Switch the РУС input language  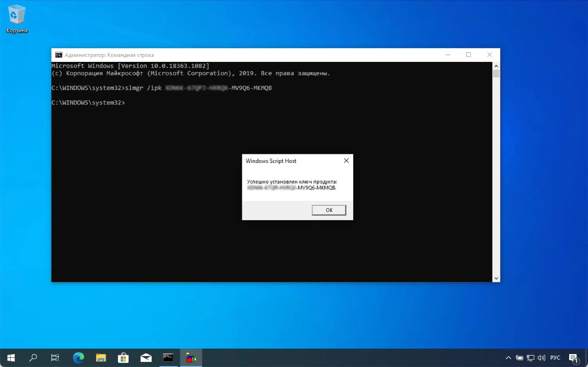pyautogui.click(x=555, y=358)
